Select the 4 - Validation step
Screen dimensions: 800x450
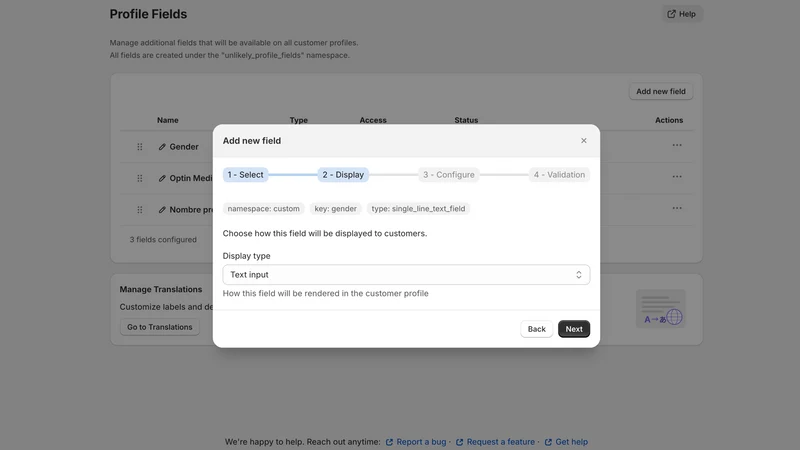click(x=559, y=174)
